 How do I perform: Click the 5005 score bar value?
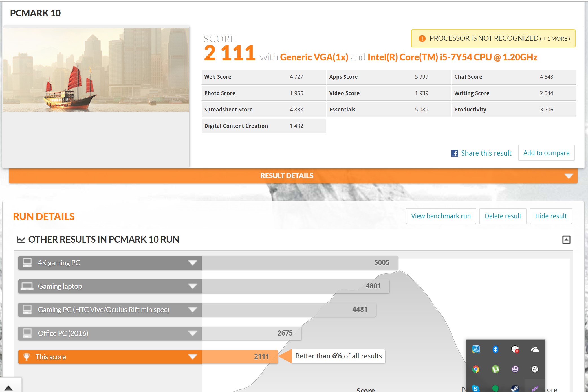click(x=382, y=263)
